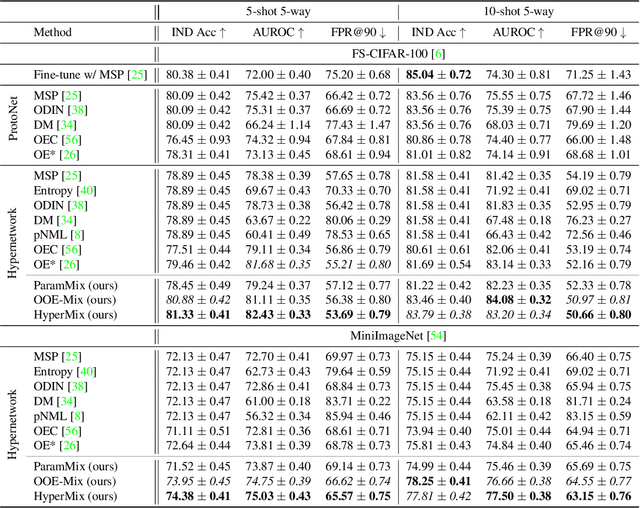Select the value "72.00 ± 0.40"

tap(278, 75)
